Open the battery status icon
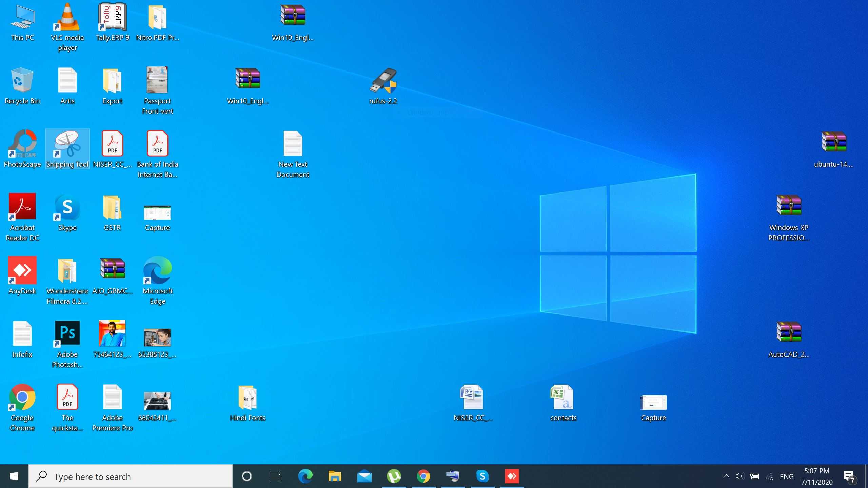 pyautogui.click(x=755, y=476)
